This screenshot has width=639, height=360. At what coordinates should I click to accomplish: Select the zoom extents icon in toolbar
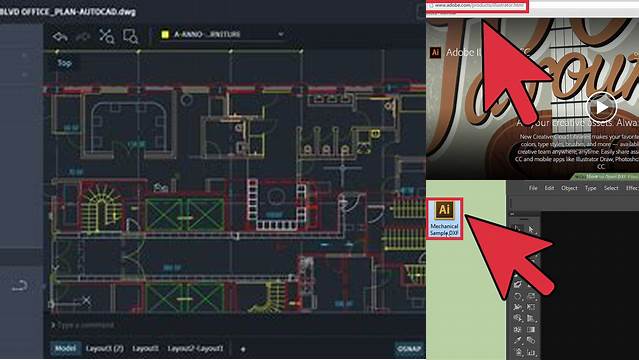pyautogui.click(x=107, y=36)
